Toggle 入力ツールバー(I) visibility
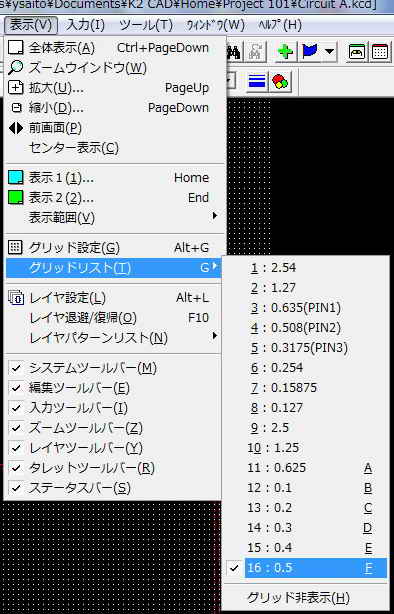Screen dimensions: 394x614 click(114, 408)
